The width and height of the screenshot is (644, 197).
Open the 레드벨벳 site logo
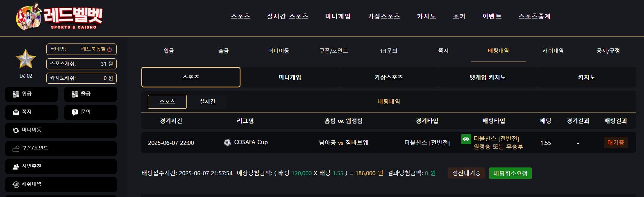59,17
